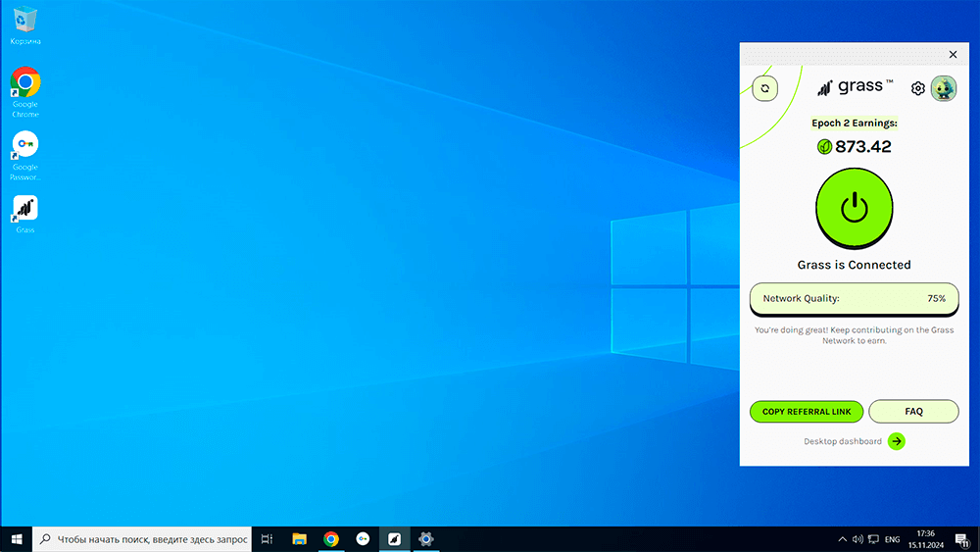This screenshot has width=980, height=552.
Task: Click Copy Referral Link button
Action: point(807,412)
